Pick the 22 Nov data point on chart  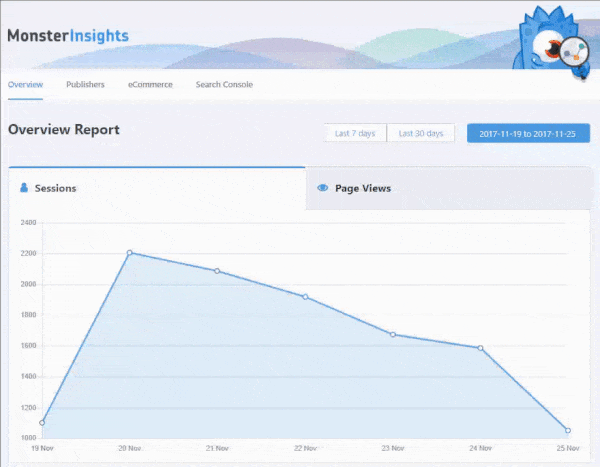(305, 297)
